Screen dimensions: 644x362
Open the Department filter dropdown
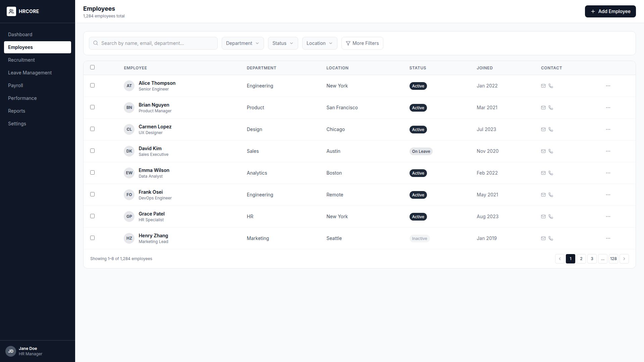(x=243, y=43)
